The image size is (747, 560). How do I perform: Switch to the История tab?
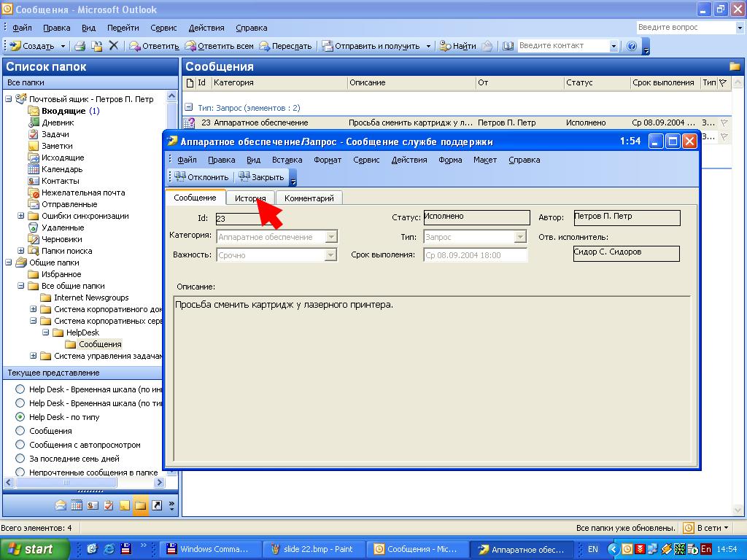coord(250,198)
